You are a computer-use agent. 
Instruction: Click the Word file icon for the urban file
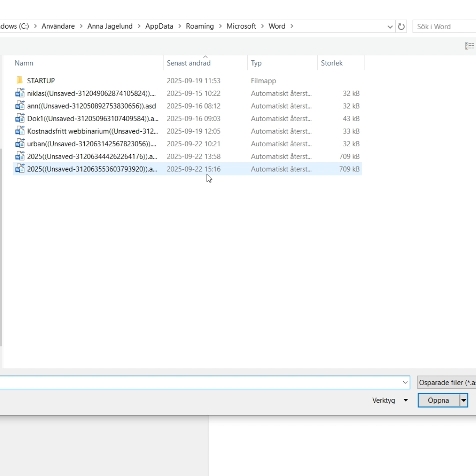pyautogui.click(x=20, y=144)
